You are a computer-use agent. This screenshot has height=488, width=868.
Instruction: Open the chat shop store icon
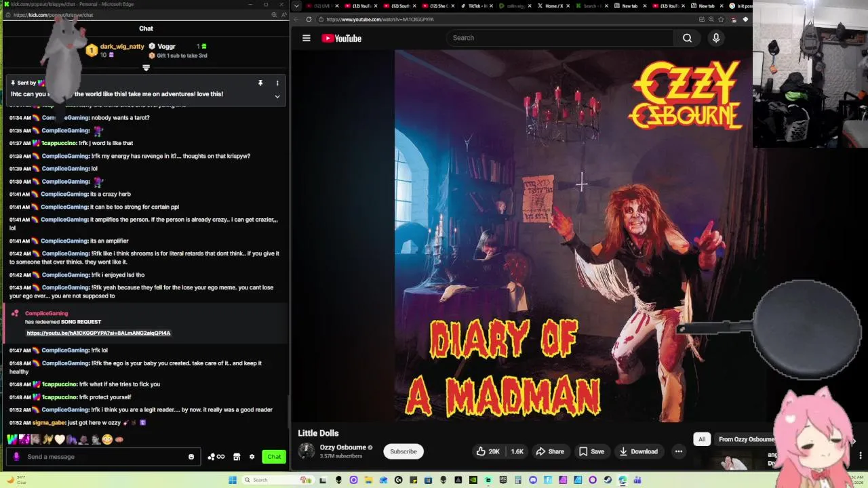[x=237, y=457]
